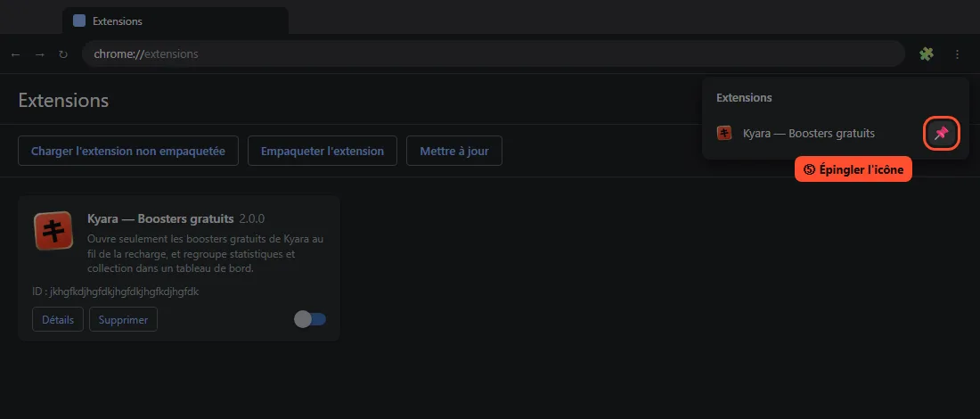This screenshot has height=419, width=980.
Task: Select the Extensions browser tab
Action: 176,21
